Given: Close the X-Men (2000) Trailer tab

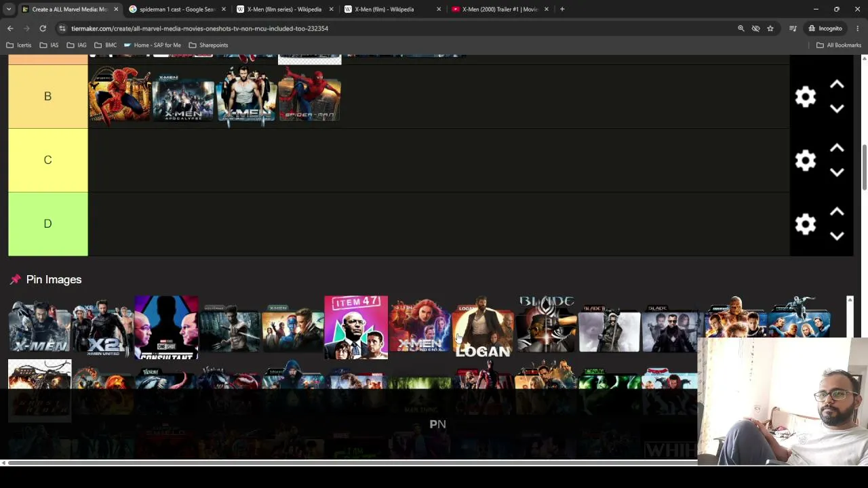Looking at the screenshot, I should click(547, 9).
